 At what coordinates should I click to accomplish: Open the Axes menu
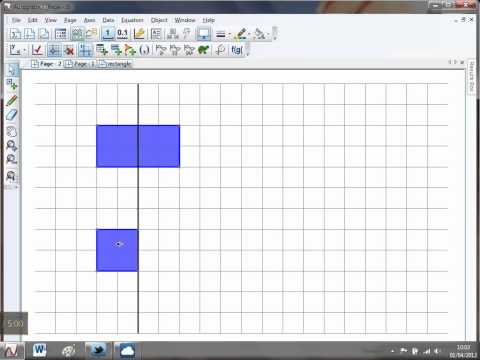click(89, 20)
